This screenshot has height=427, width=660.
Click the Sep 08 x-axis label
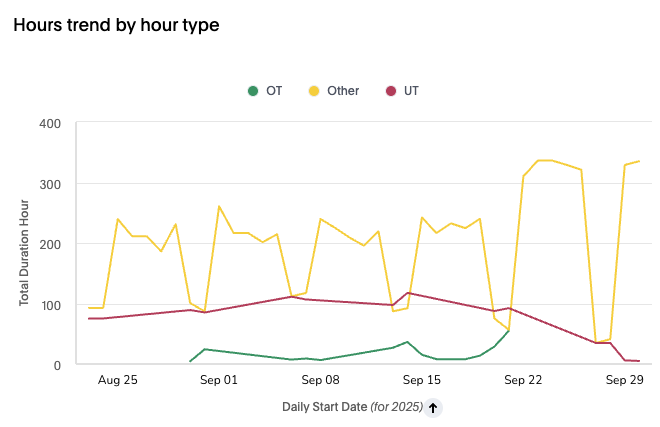(320, 381)
